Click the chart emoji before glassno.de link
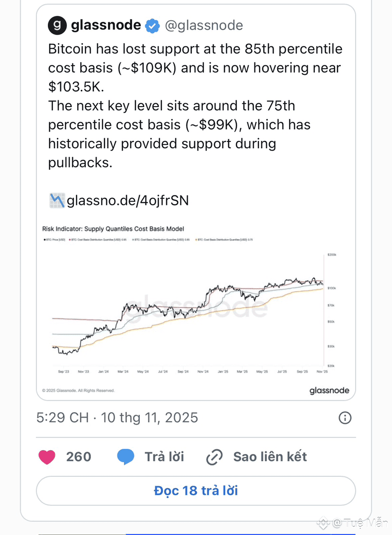Image resolution: width=392 pixels, height=535 pixels. tap(56, 201)
